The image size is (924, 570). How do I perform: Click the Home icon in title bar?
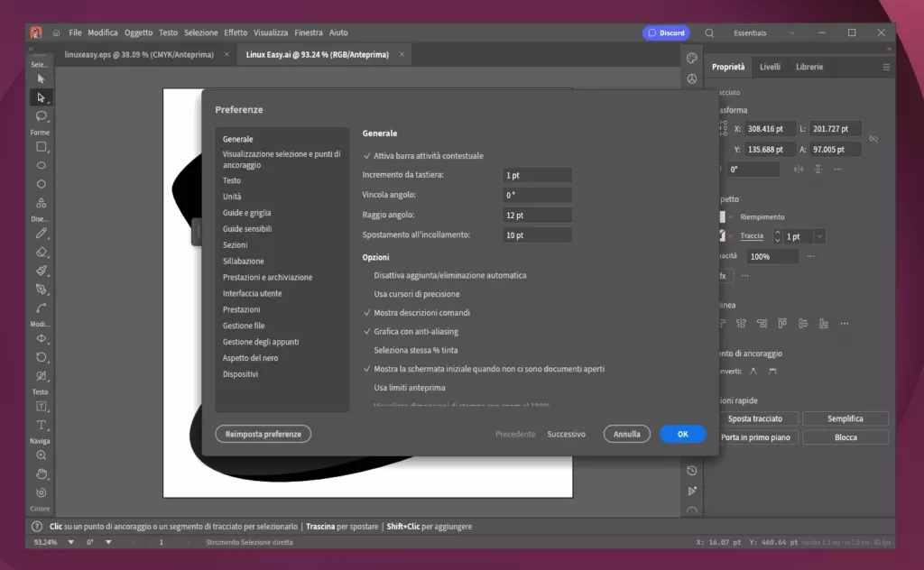(56, 33)
